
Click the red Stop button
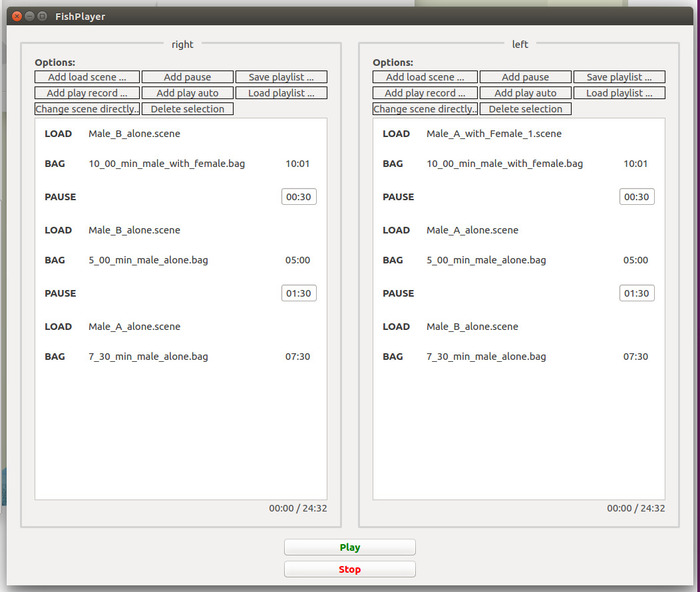click(350, 569)
